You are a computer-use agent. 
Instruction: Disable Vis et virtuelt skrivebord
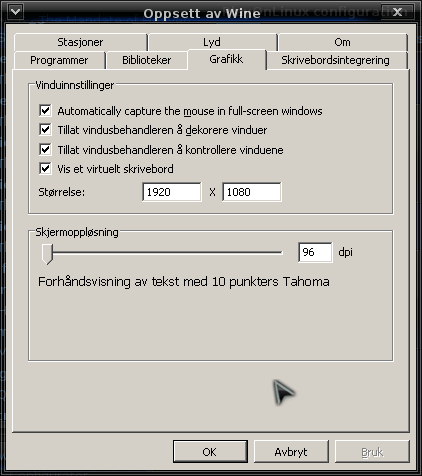click(x=45, y=169)
